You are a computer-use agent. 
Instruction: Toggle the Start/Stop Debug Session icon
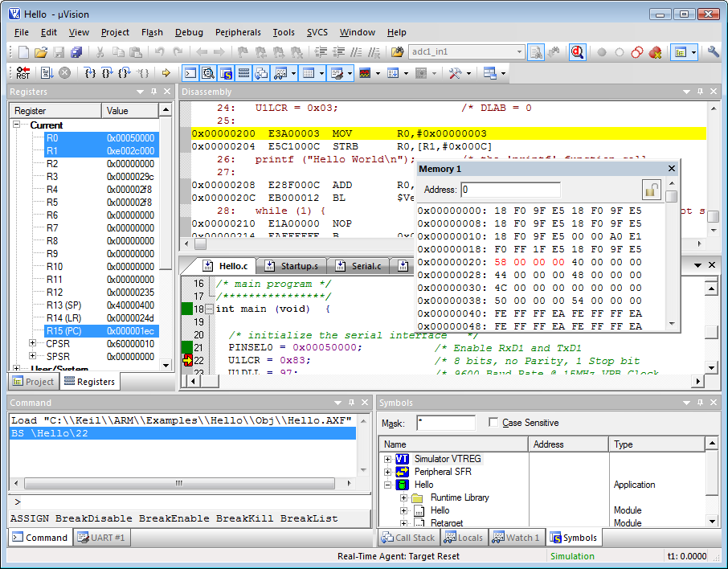click(x=577, y=52)
